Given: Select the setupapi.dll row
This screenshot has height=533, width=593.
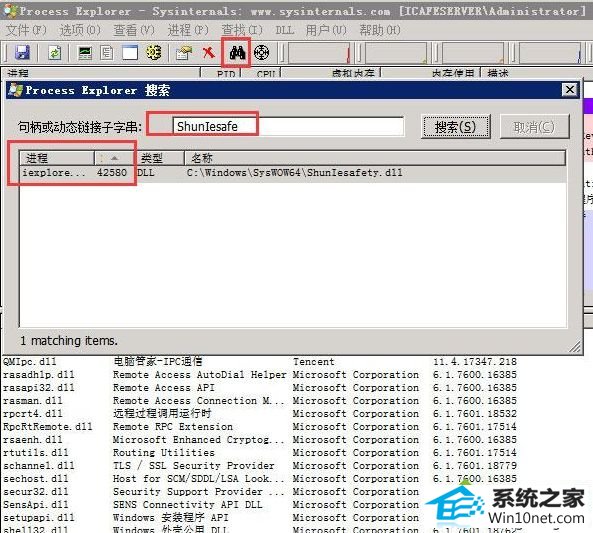Looking at the screenshot, I should 259,517.
